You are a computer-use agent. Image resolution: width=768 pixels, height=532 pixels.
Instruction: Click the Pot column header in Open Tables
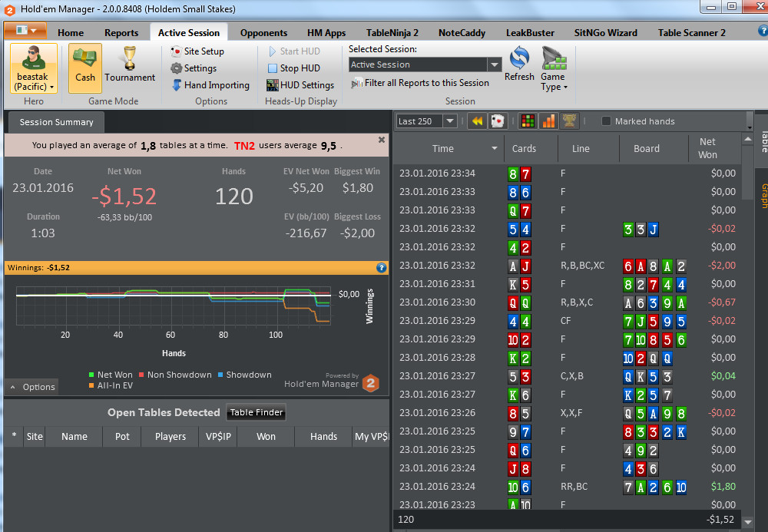122,437
